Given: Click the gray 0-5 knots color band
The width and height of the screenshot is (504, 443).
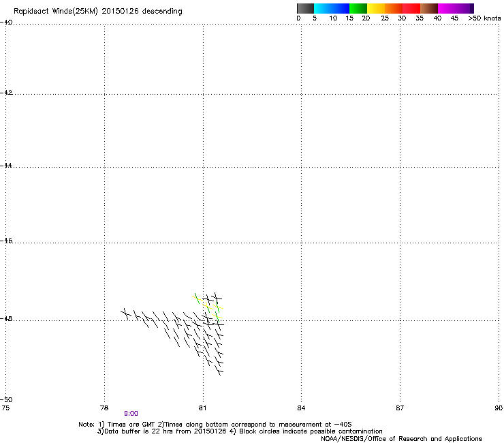Looking at the screenshot, I should (305, 8).
